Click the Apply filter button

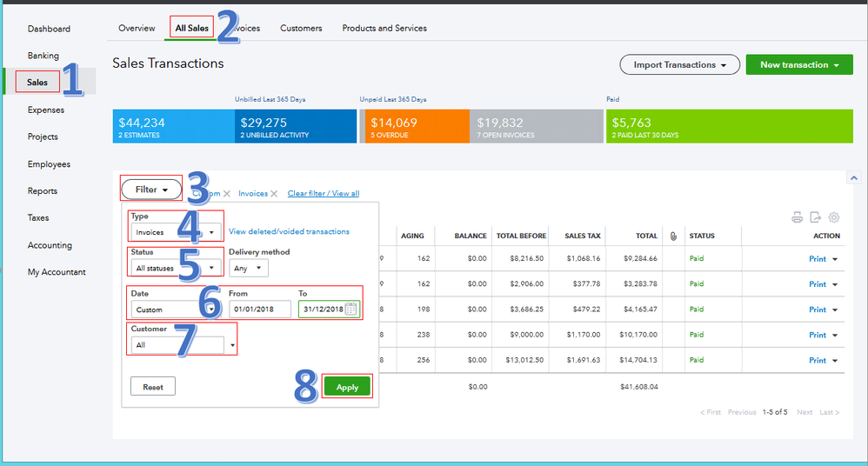point(347,387)
